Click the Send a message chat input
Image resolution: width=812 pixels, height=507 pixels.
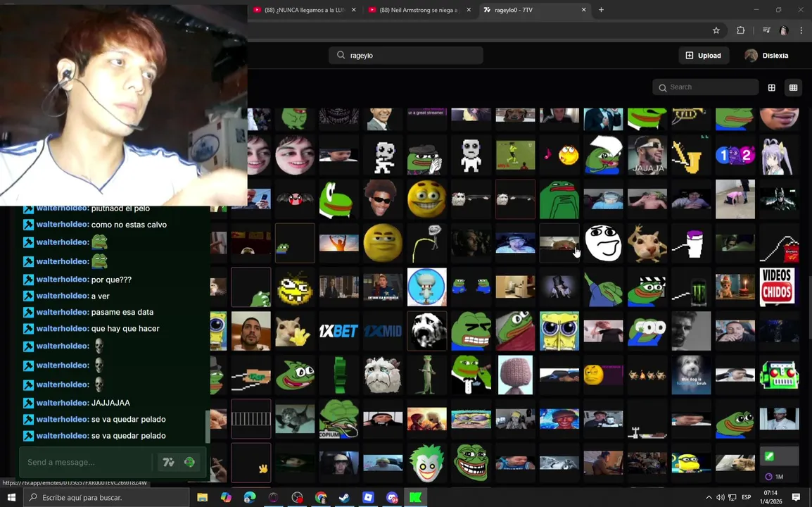(86, 462)
